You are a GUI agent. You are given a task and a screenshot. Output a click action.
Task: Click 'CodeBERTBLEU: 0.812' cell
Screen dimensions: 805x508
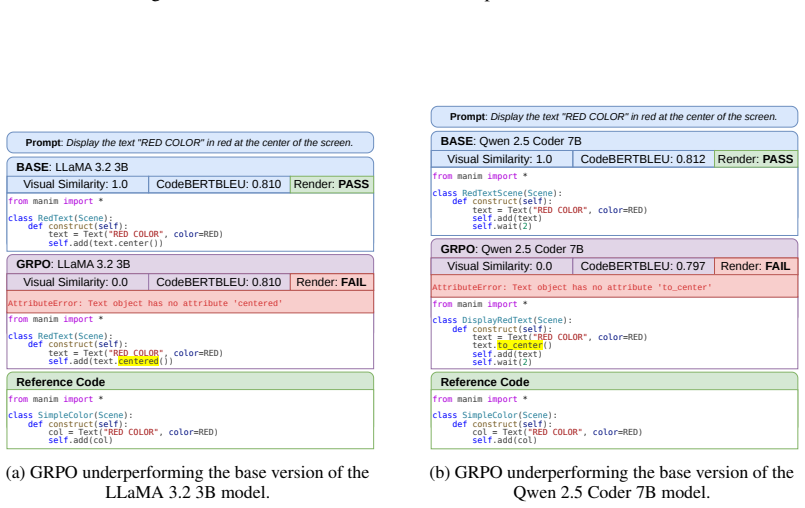point(643,159)
